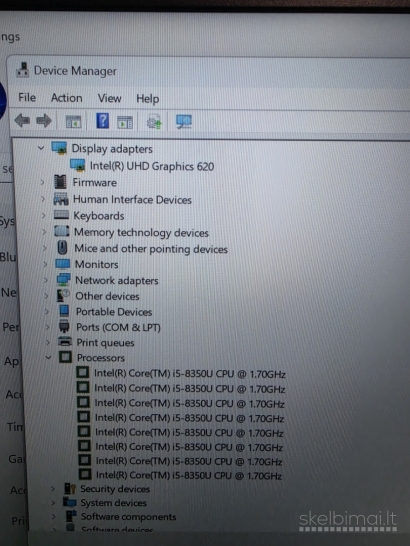The image size is (410, 546).
Task: Click the Firmware chip icon
Action: pyautogui.click(x=60, y=182)
